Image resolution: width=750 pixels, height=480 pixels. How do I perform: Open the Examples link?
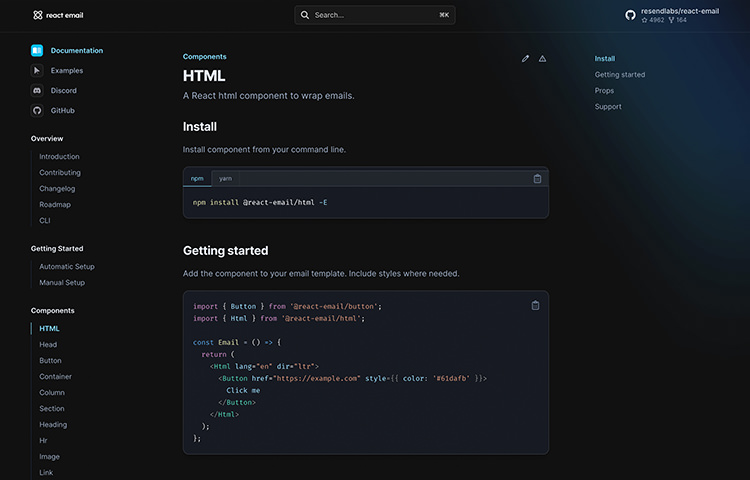[67, 70]
